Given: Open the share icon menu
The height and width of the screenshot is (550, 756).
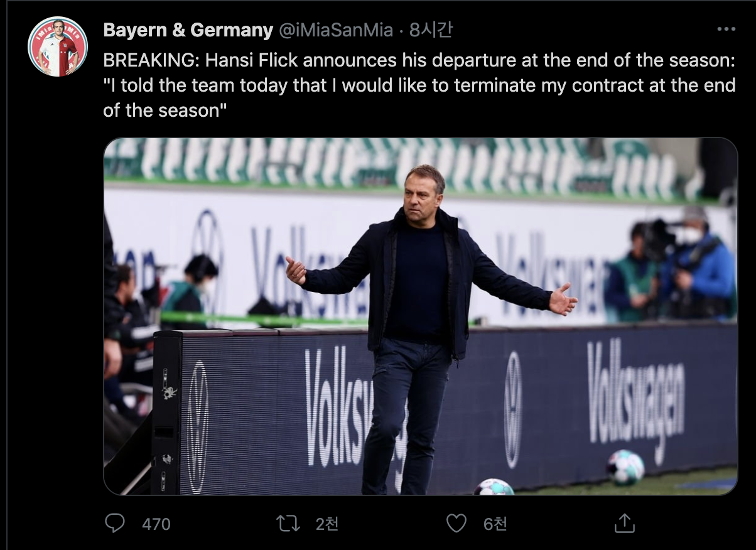Looking at the screenshot, I should [x=624, y=523].
